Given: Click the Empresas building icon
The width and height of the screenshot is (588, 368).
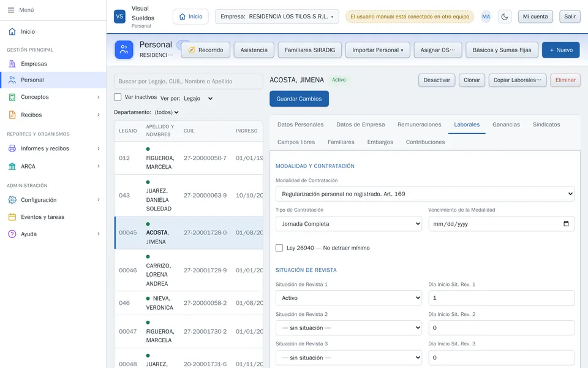Looking at the screenshot, I should [12, 64].
